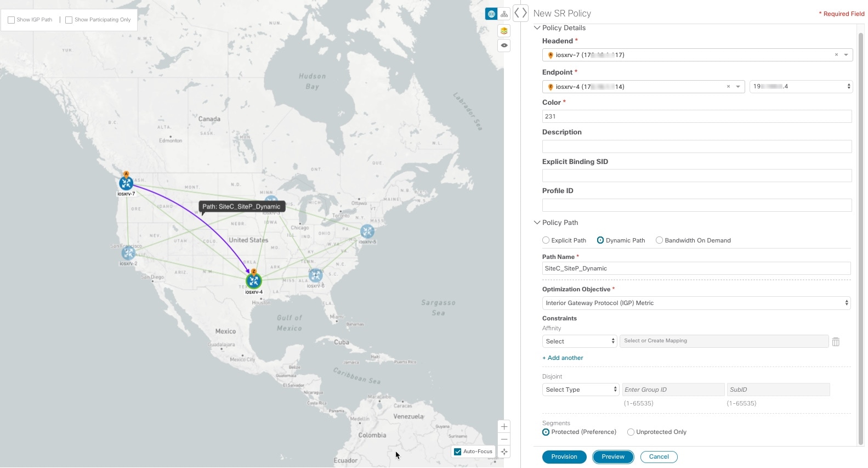Enable Show IGP Path checkbox
Image resolution: width=868 pixels, height=468 pixels.
tap(12, 20)
